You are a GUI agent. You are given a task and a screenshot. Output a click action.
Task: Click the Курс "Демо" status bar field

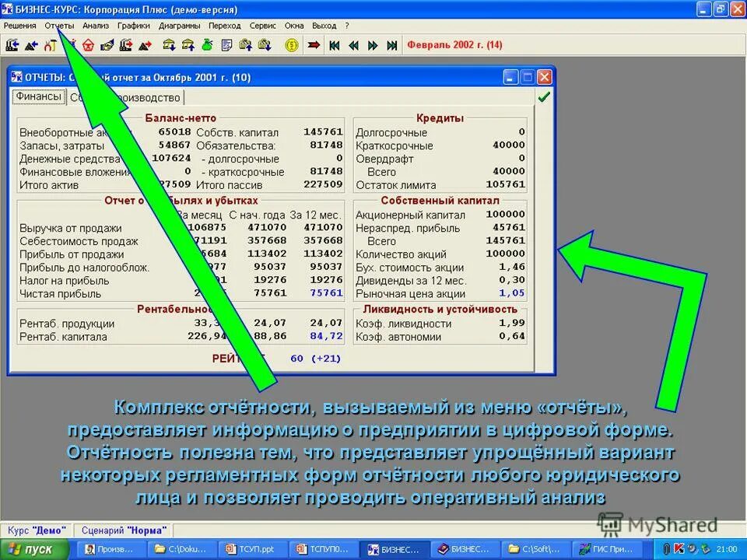click(x=37, y=530)
